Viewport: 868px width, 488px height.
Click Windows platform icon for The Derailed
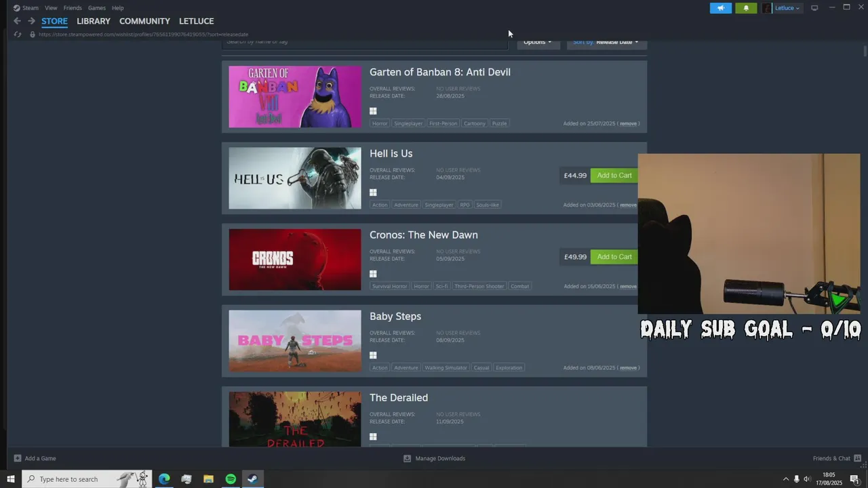point(373,436)
